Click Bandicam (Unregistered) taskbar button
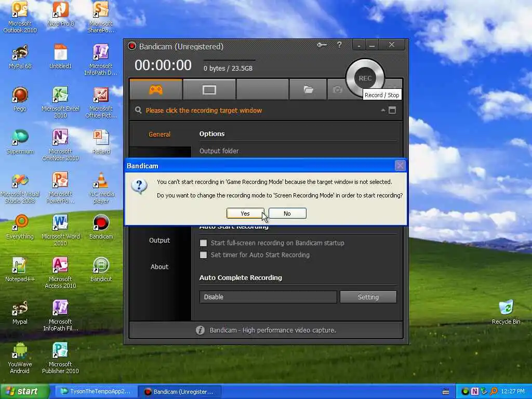This screenshot has width=532, height=399. pos(180,392)
